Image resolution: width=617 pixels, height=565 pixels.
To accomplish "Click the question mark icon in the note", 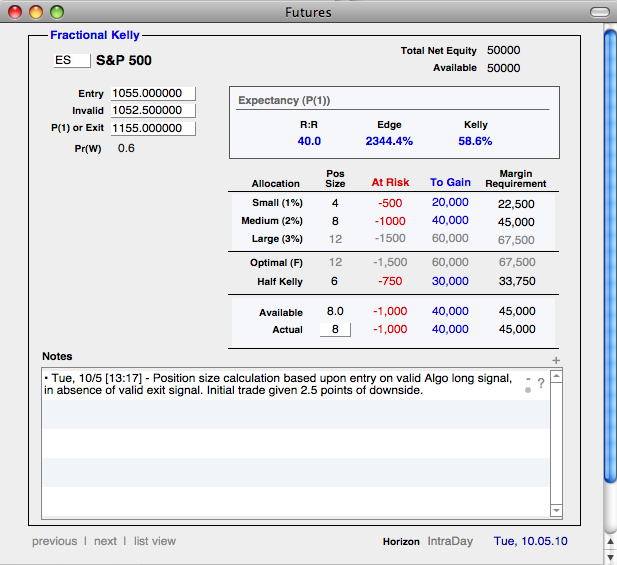I will pyautogui.click(x=541, y=383).
